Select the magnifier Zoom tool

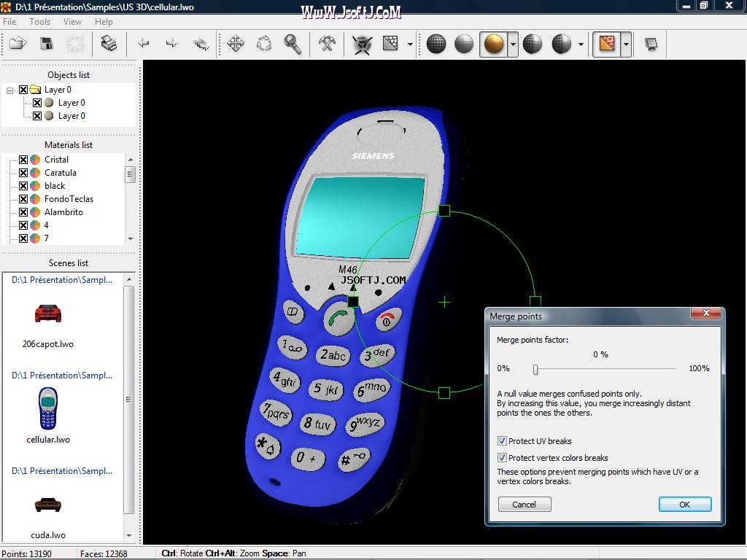[292, 44]
